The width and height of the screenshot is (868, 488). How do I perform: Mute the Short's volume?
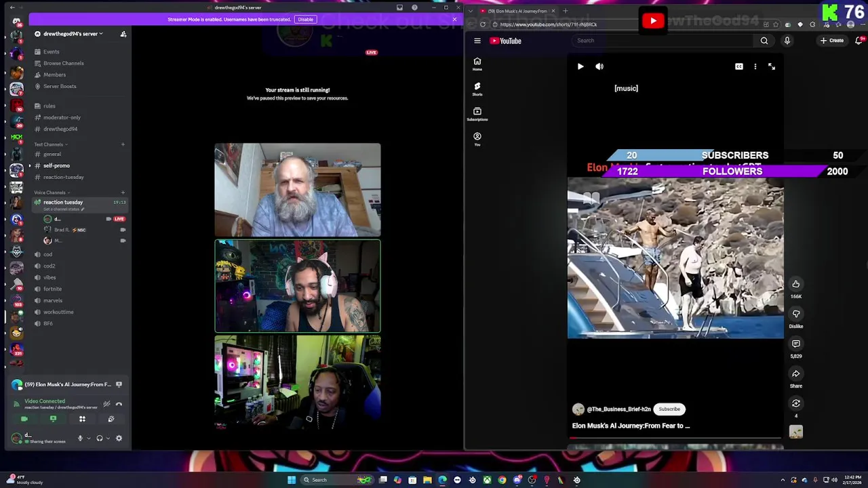point(599,66)
